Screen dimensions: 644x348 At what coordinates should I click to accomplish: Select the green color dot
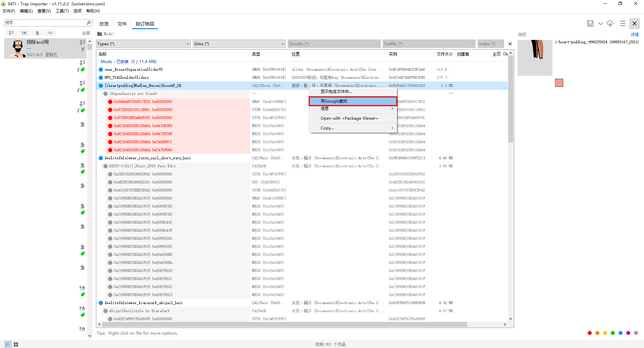click(613, 333)
